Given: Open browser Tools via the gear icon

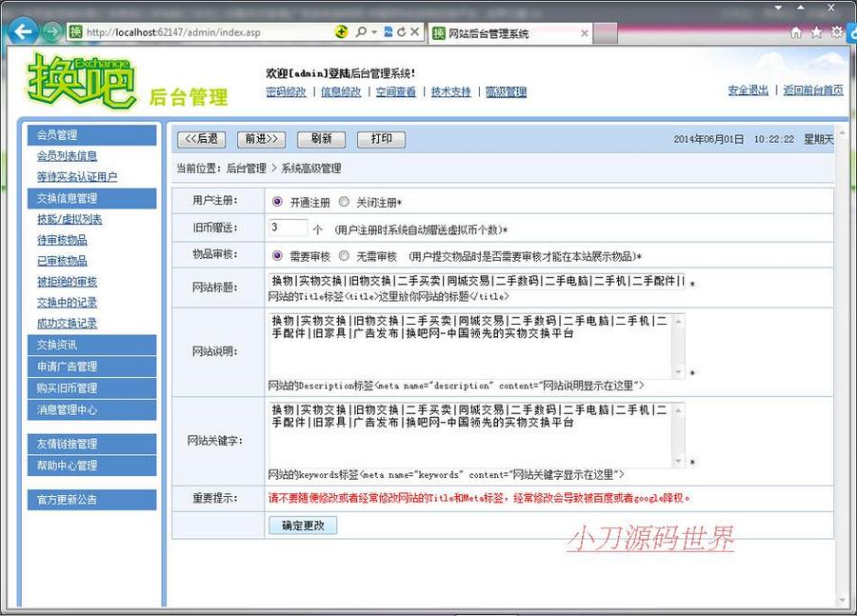Looking at the screenshot, I should click(837, 31).
